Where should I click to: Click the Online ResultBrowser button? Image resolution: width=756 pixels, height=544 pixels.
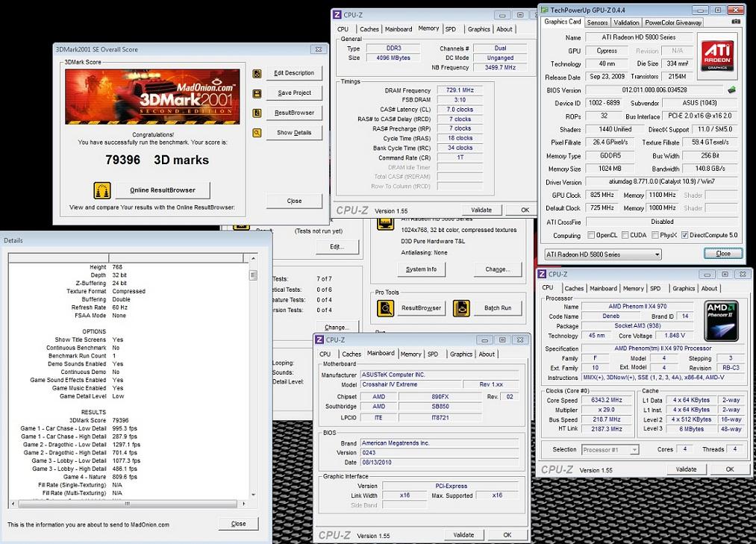coord(163,190)
